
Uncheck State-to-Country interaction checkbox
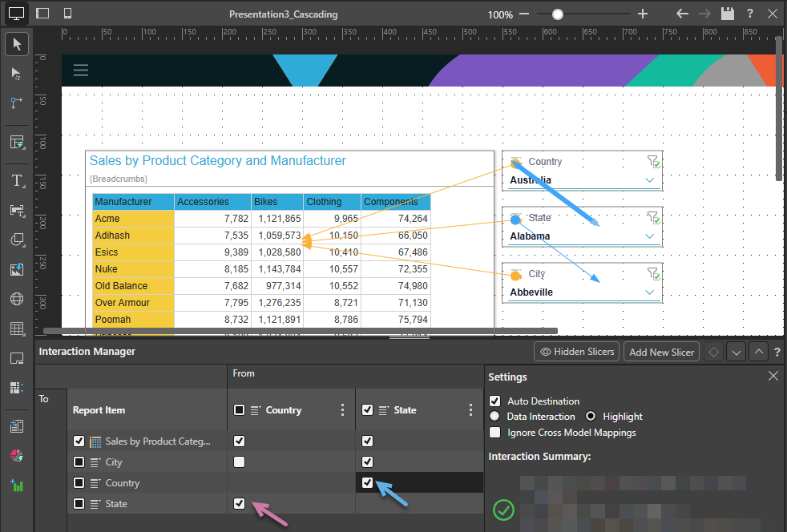click(367, 483)
